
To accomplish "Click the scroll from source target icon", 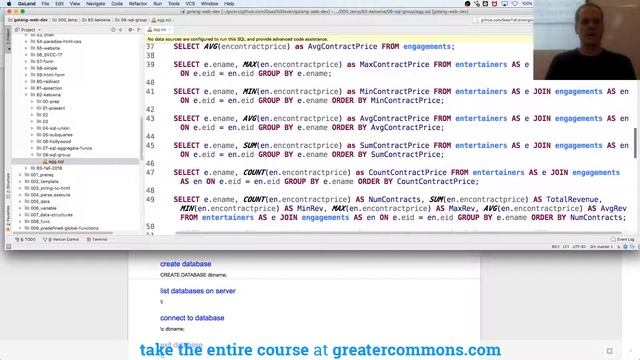I will point(113,30).
